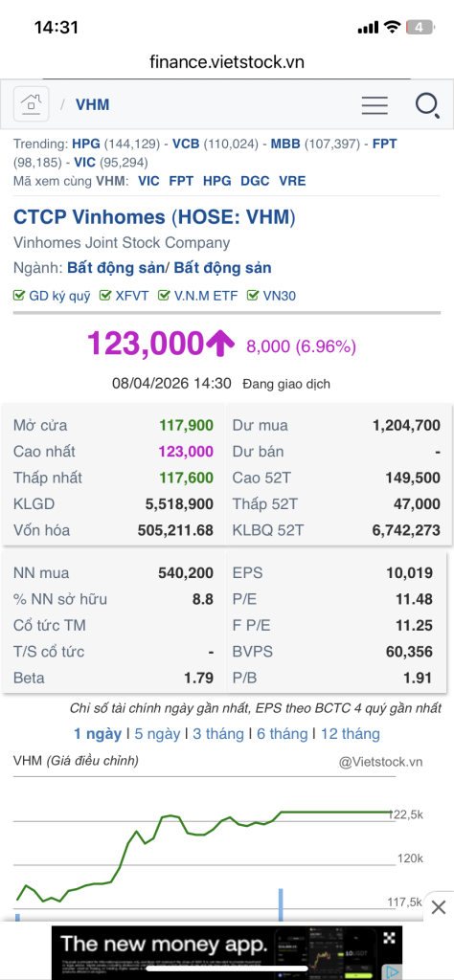
Task: Click the AdChoices icon on banner
Action: click(391, 972)
